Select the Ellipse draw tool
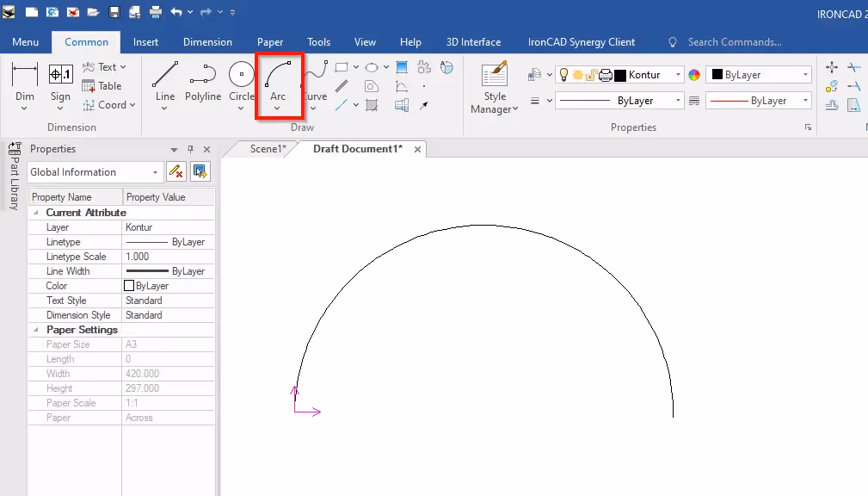Screen dimensions: 868x496 pos(372,67)
